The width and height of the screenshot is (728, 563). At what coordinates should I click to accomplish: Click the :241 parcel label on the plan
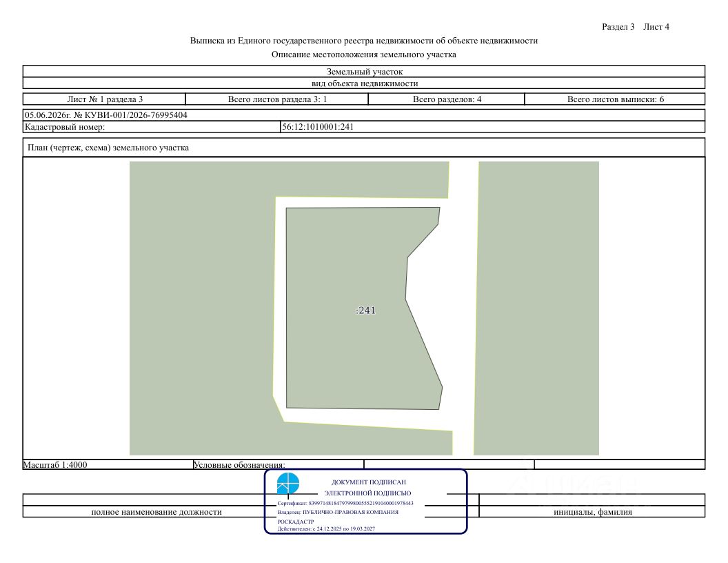click(366, 310)
